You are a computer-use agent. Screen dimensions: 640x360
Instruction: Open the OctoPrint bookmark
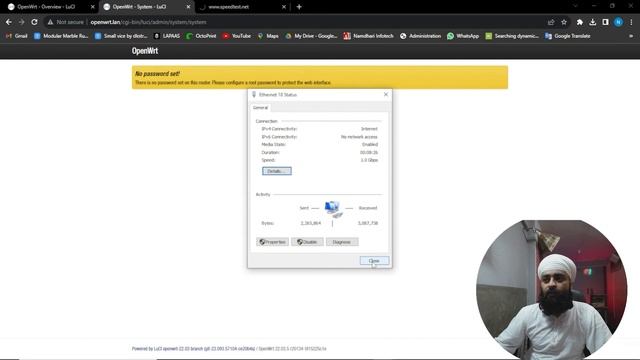[x=201, y=36]
